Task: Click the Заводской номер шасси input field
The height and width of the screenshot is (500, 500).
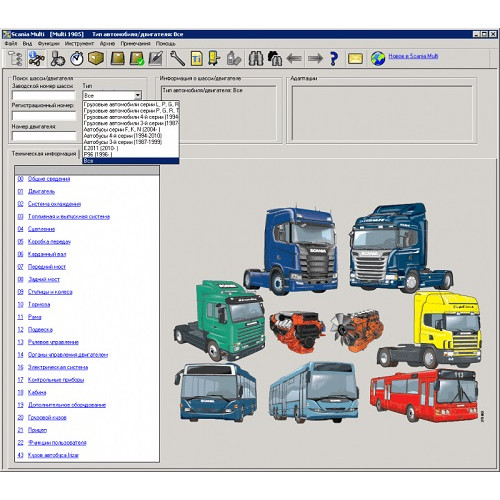Action: (44, 96)
